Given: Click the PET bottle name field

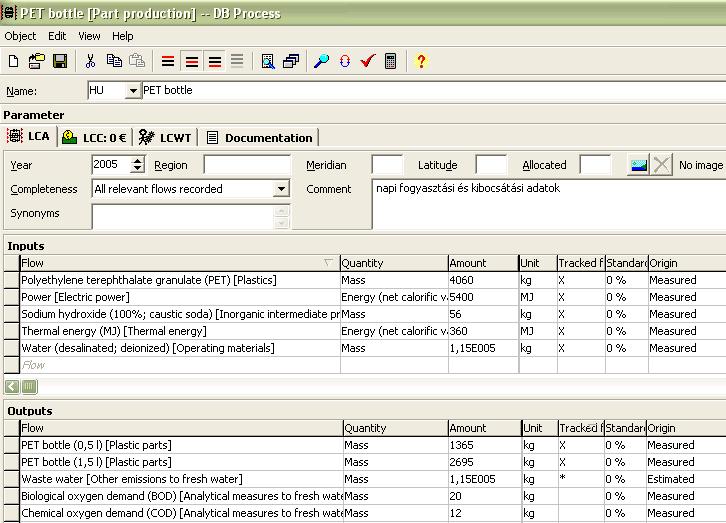Looking at the screenshot, I should [x=433, y=91].
